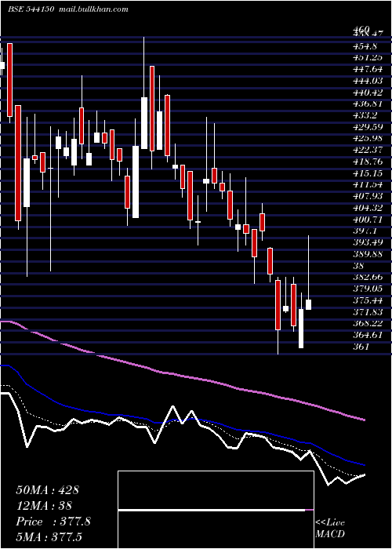Click the last white candlestick on the right
Screen dimensions: 392x549
tap(309, 304)
